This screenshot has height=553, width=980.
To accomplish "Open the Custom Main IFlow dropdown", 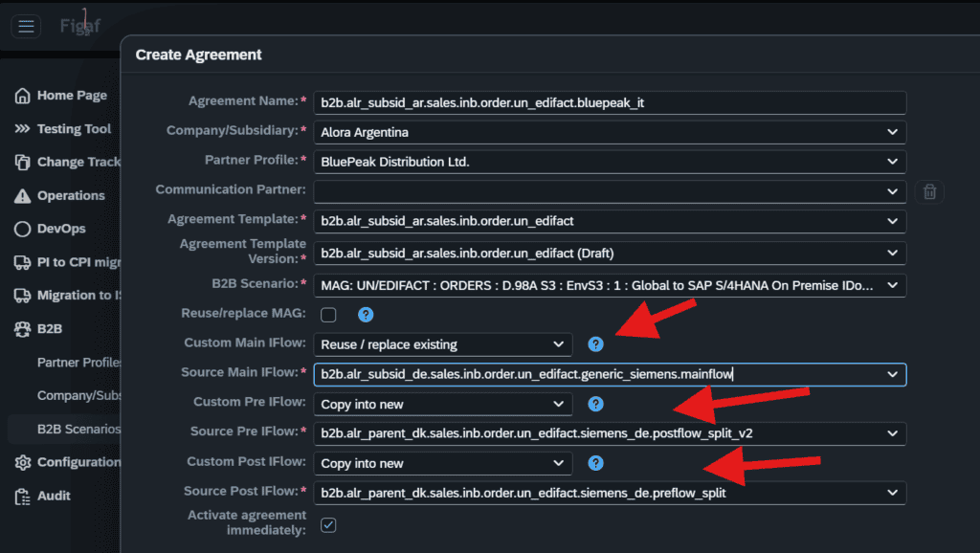I will pos(443,344).
